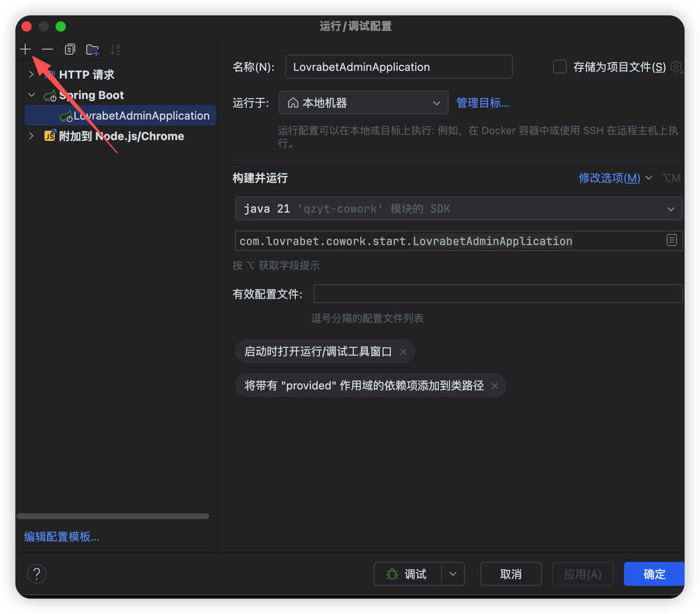Open the 运行于 本地机器 dropdown
The height and width of the screenshot is (614, 700).
coord(364,103)
